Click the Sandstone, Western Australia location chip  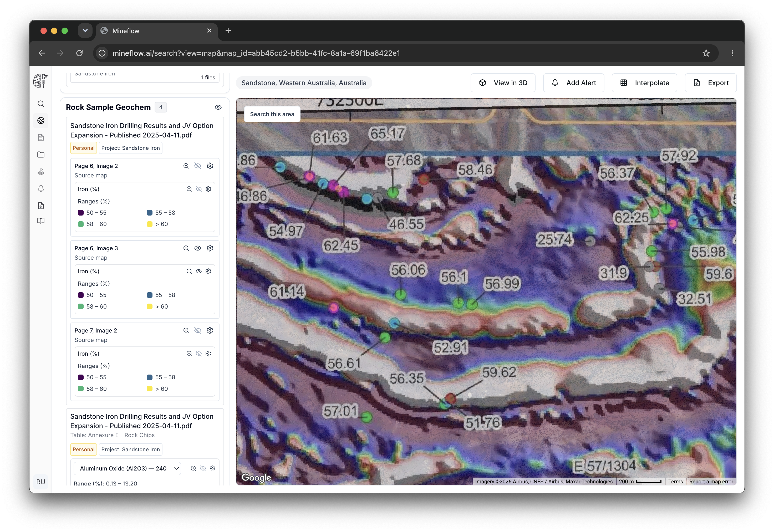pos(304,83)
